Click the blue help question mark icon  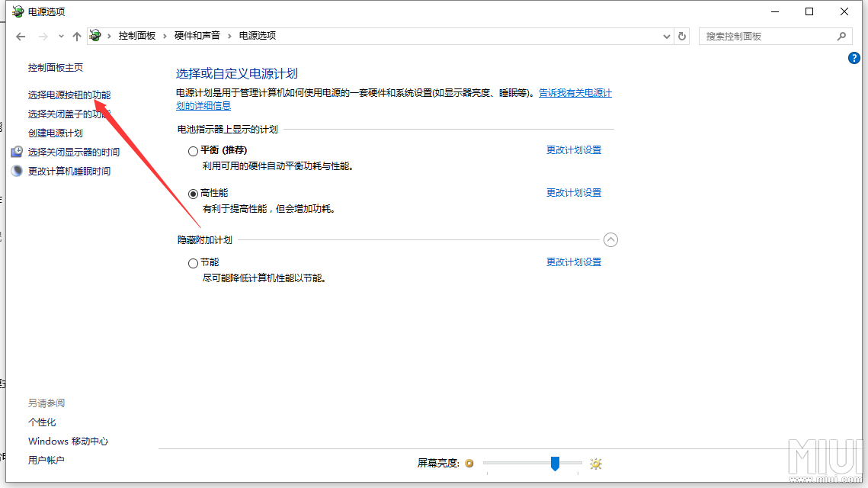[854, 58]
